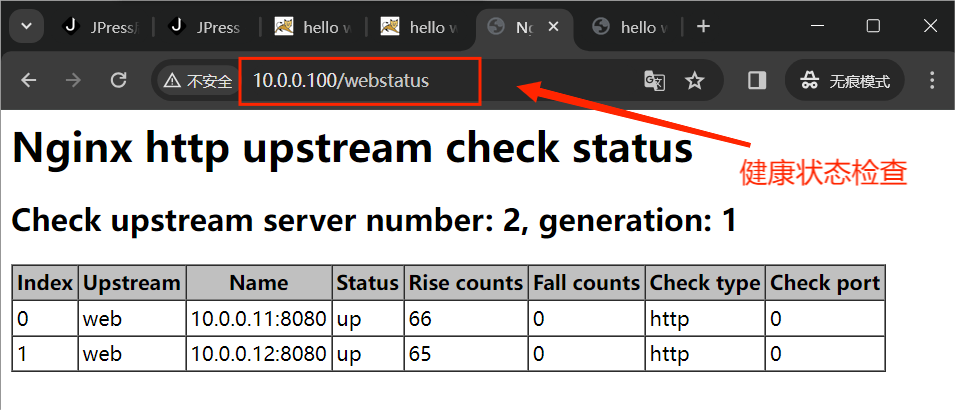This screenshot has width=955, height=410.
Task: Click the up status of 10.0.0.12:8080
Action: click(x=349, y=354)
